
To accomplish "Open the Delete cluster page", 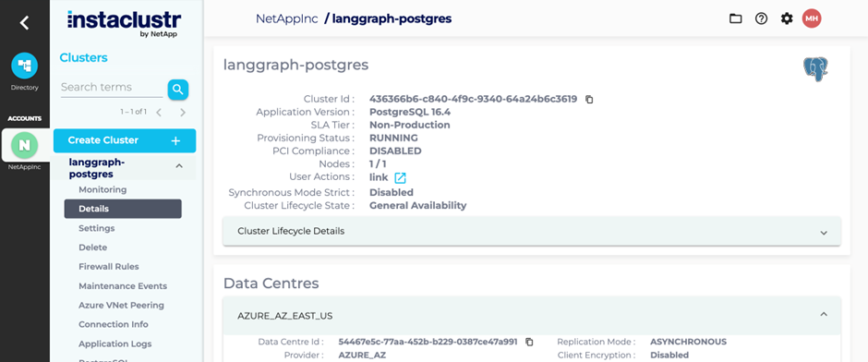I will pyautogui.click(x=92, y=247).
